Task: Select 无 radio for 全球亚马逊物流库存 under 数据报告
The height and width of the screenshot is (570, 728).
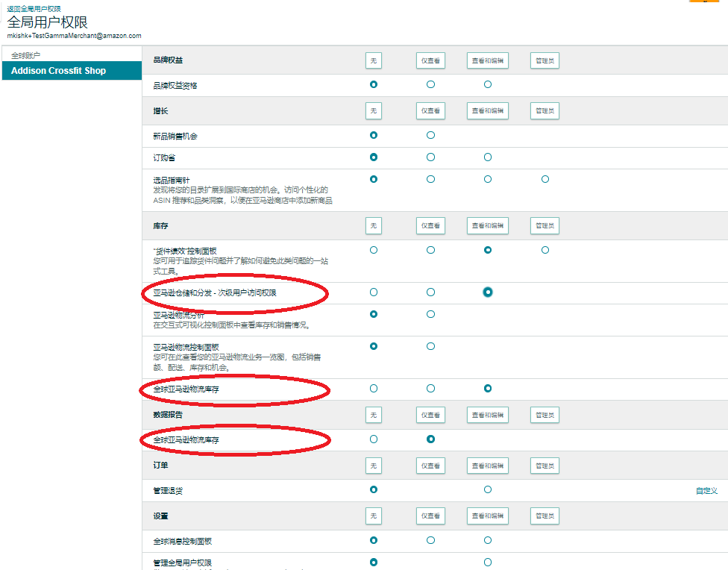Action: [374, 439]
